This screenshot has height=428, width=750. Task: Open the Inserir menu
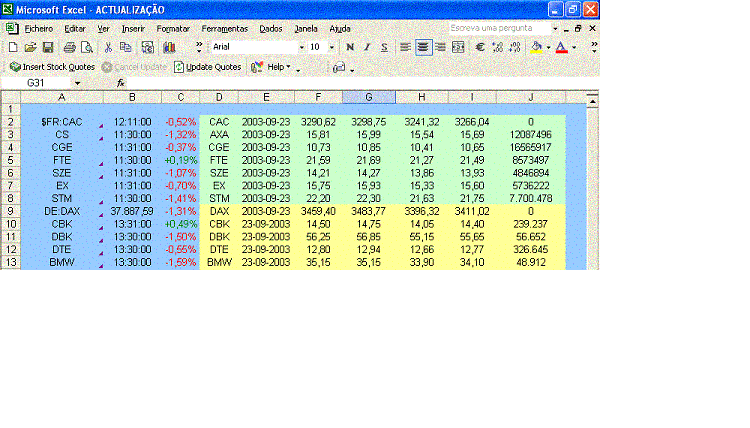pyautogui.click(x=133, y=29)
